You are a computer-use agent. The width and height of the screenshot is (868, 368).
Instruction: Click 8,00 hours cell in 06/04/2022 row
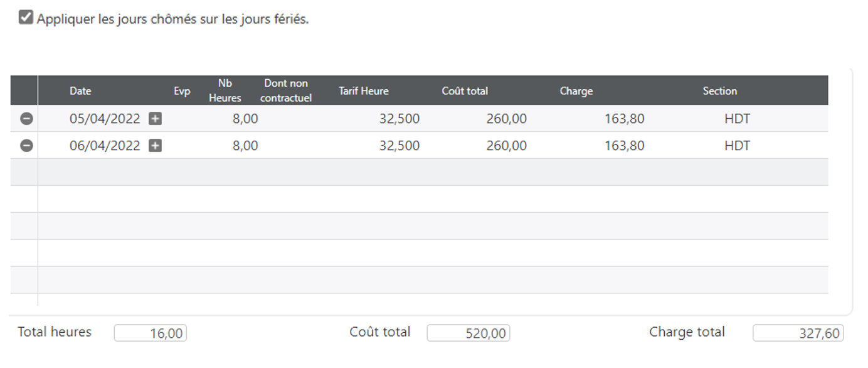245,146
